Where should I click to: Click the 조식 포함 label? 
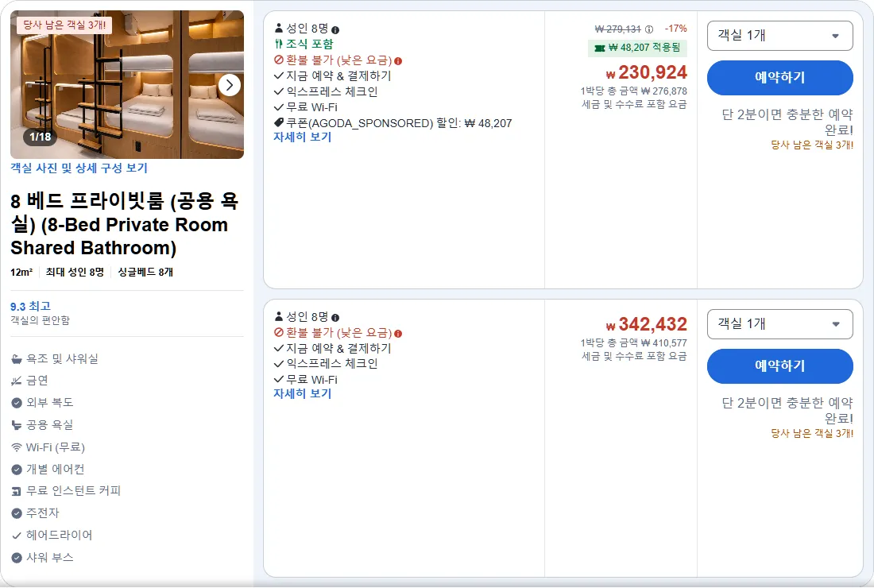pyautogui.click(x=309, y=44)
